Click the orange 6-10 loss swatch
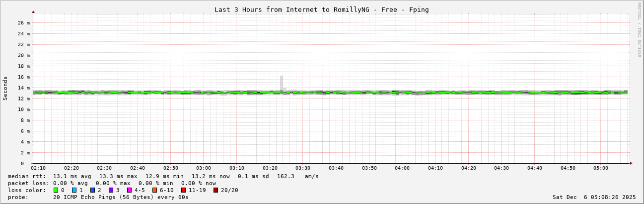This screenshot has width=644, height=204. (155, 190)
